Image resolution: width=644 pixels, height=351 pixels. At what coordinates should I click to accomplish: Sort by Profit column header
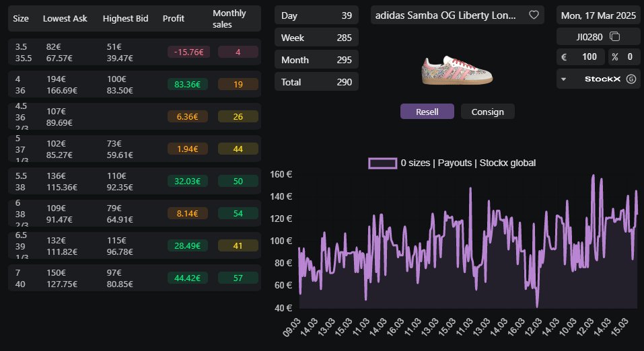coord(174,18)
